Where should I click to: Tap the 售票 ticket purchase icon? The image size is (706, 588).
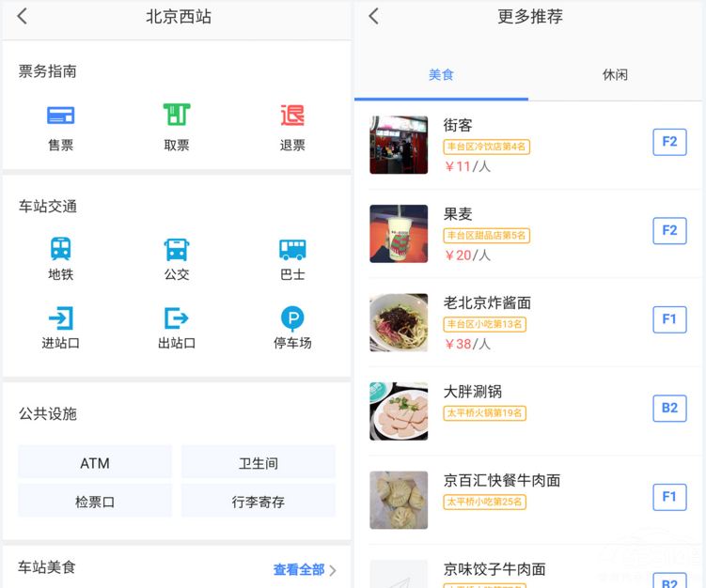61,116
